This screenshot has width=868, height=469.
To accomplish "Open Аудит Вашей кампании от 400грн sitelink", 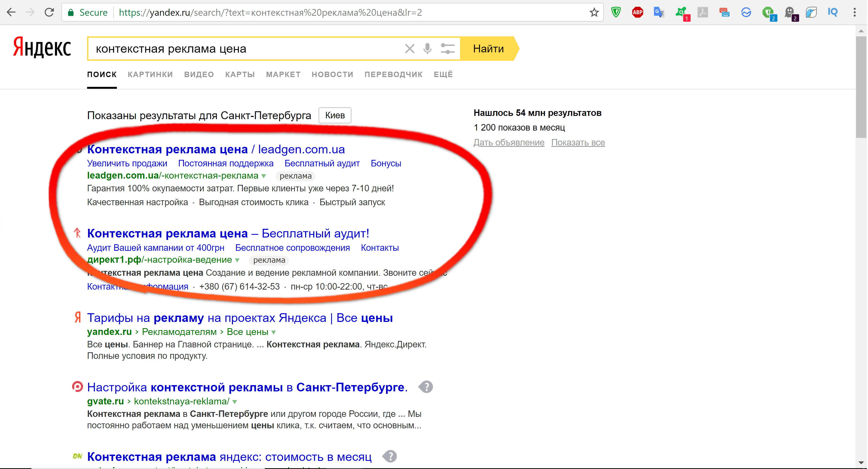I will pyautogui.click(x=156, y=248).
